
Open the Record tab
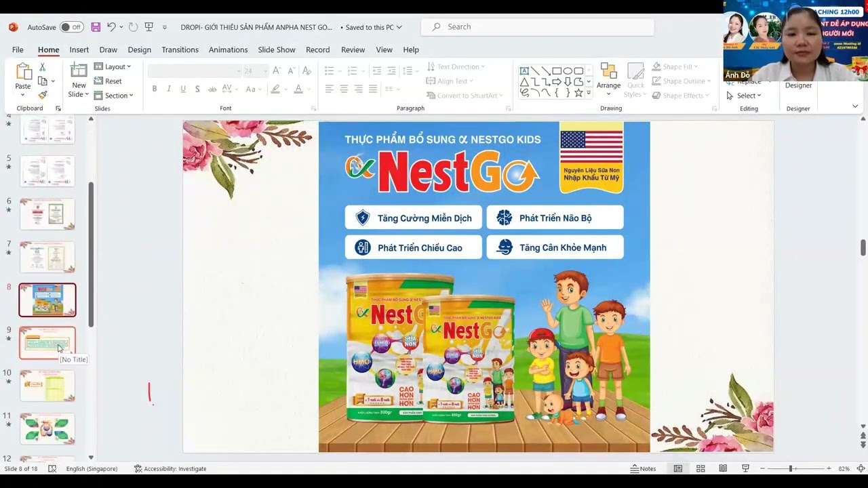[x=317, y=49]
